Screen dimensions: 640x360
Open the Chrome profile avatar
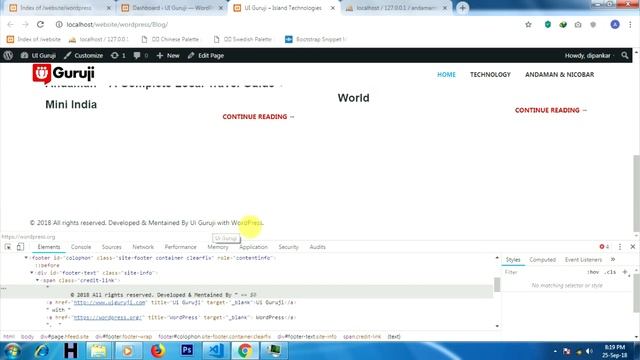click(x=615, y=24)
